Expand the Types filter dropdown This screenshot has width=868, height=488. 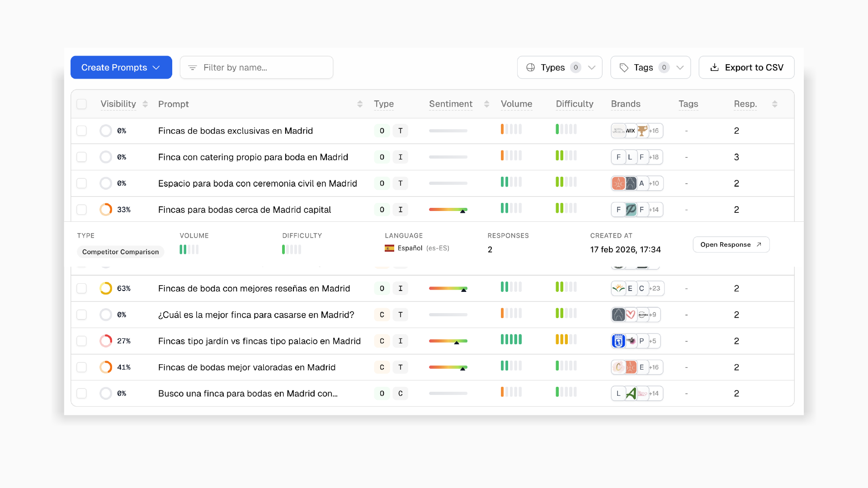[560, 67]
